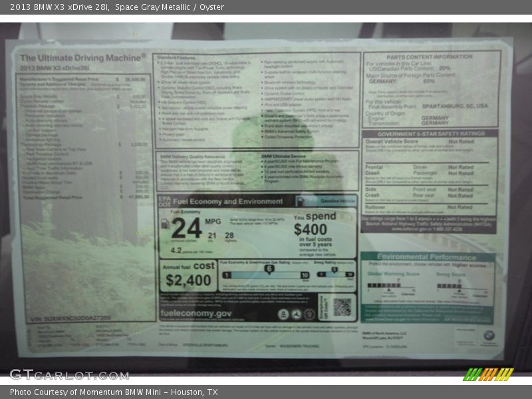Click the Smog Rating scale bar
Image resolution: width=532 pixels, height=399 pixels.
[334, 274]
